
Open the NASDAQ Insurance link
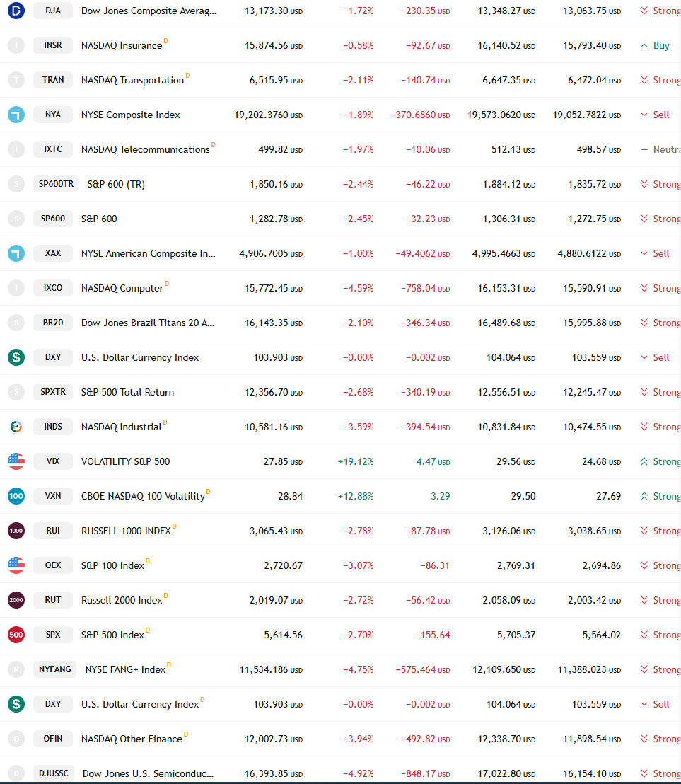point(122,45)
